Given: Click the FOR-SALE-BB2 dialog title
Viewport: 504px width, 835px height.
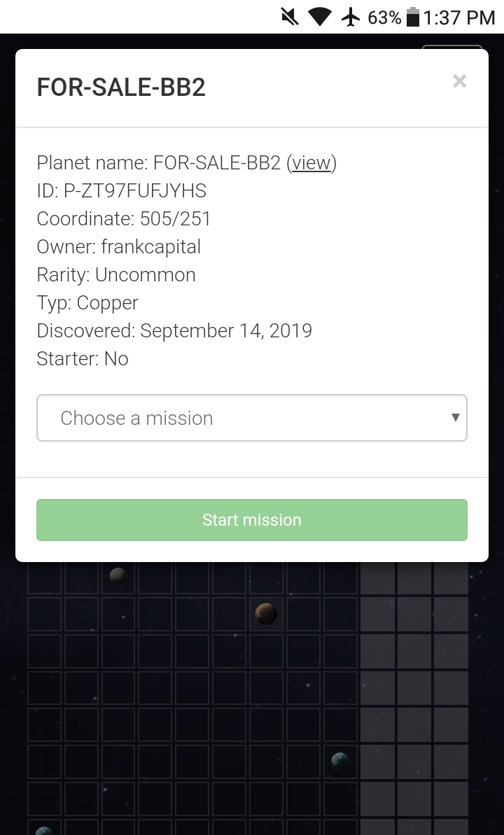Looking at the screenshot, I should (121, 88).
